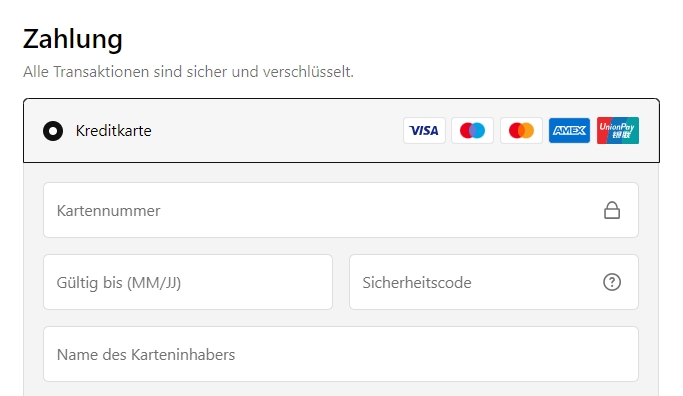Click the Visa card logo
Screen dimensions: 683x396
click(x=424, y=130)
